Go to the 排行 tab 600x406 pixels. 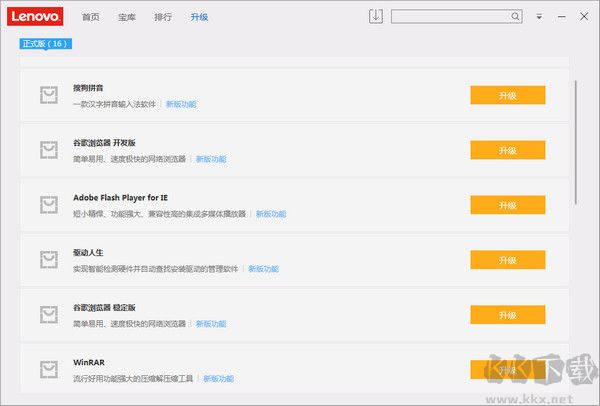pos(163,17)
